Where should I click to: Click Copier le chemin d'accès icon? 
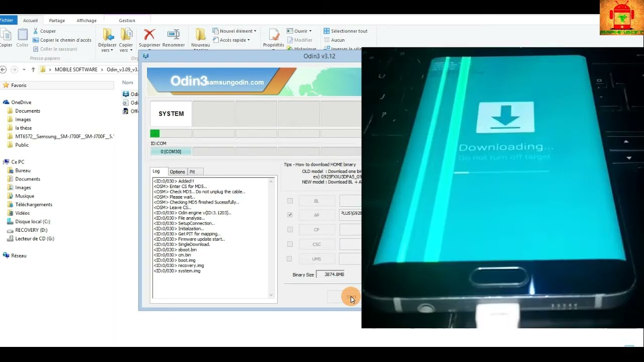click(x=36, y=40)
